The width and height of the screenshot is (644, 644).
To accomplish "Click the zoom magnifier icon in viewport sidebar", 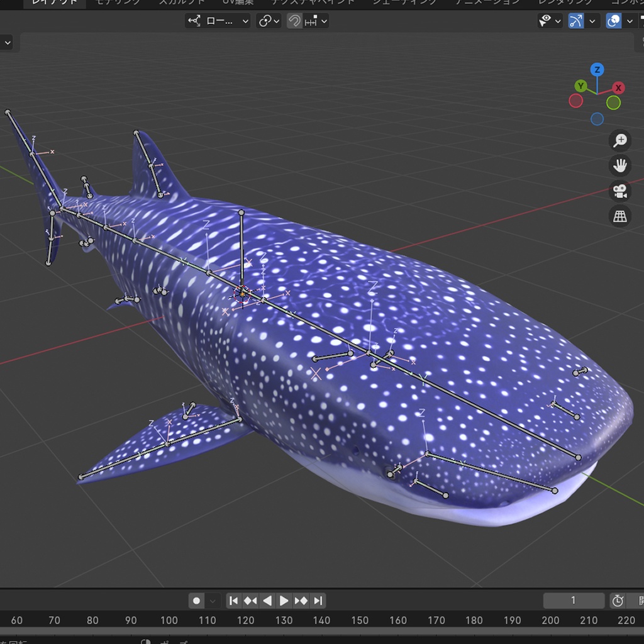I will coord(620,140).
